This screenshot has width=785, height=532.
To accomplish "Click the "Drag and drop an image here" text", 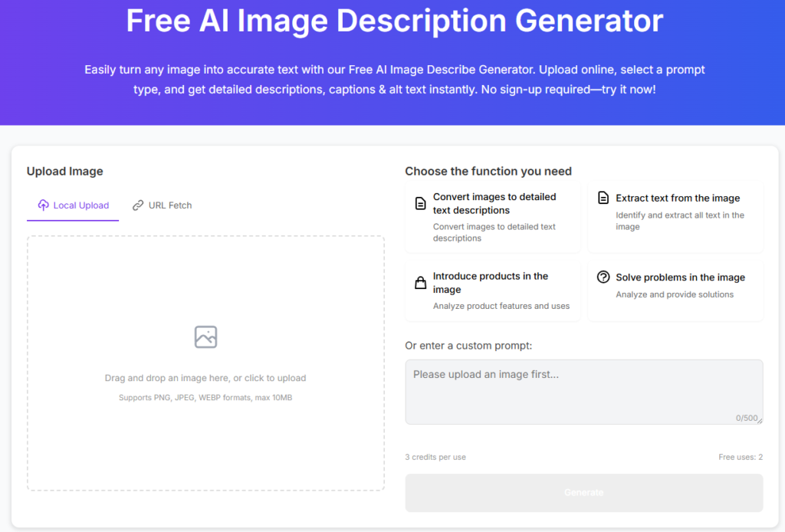I will pos(205,378).
